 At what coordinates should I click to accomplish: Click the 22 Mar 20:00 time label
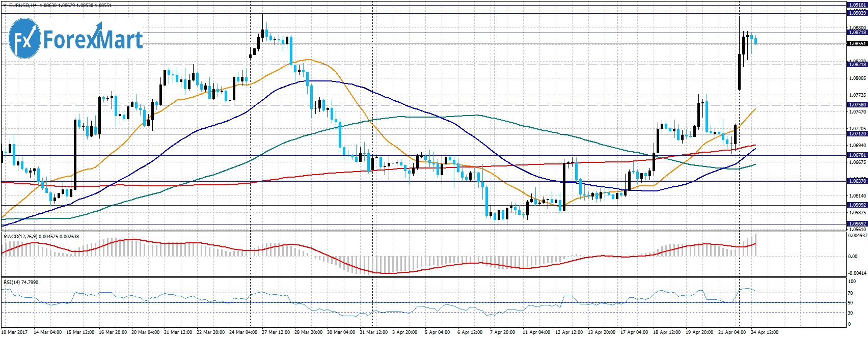click(210, 332)
